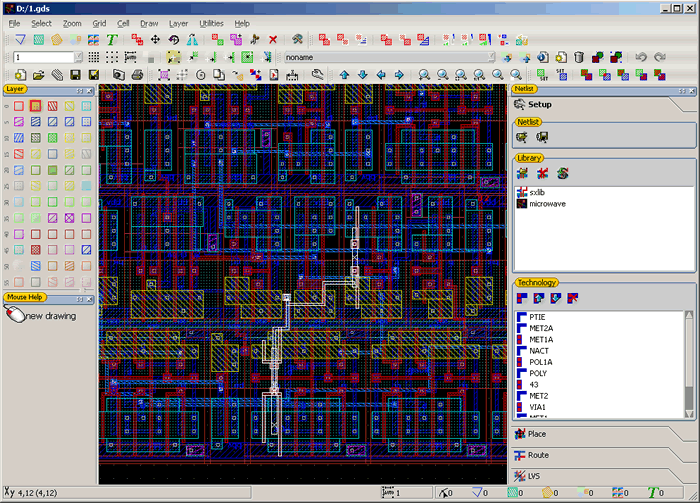This screenshot has width=700, height=503.
Task: Click the zoom in magnifier icon
Action: tap(424, 75)
